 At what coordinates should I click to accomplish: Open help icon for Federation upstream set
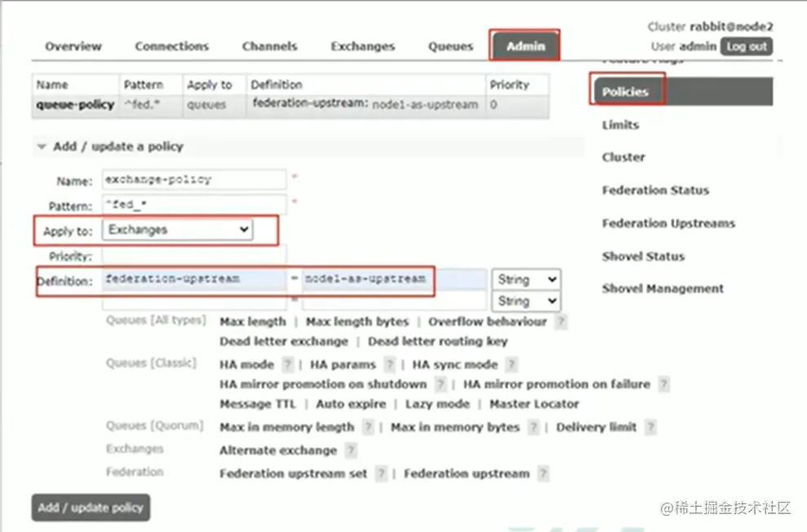[381, 473]
